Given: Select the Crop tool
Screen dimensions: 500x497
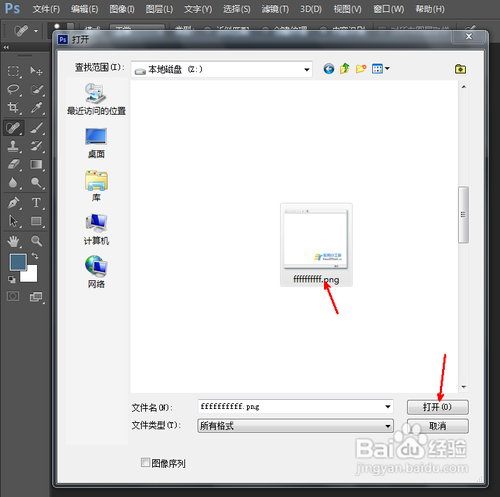Looking at the screenshot, I should pos(13,107).
